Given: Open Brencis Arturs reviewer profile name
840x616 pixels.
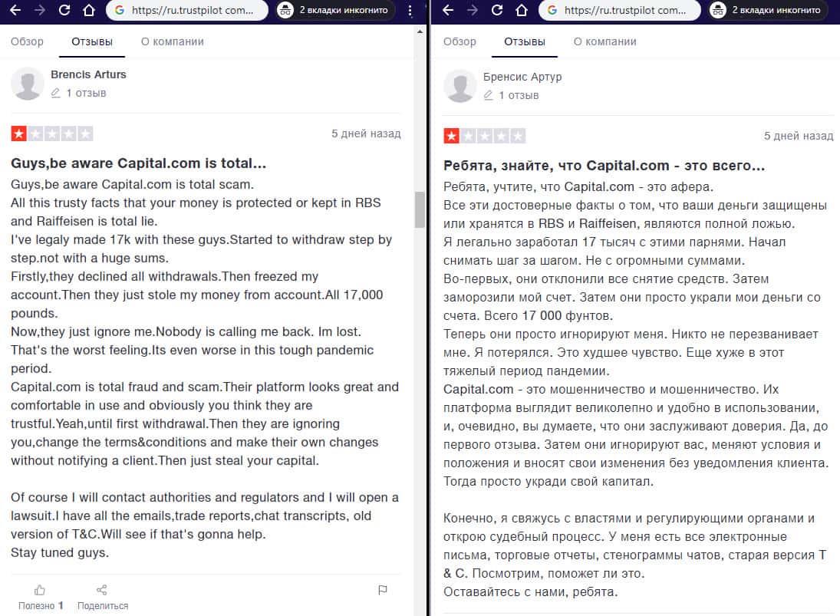Looking at the screenshot, I should tap(88, 74).
